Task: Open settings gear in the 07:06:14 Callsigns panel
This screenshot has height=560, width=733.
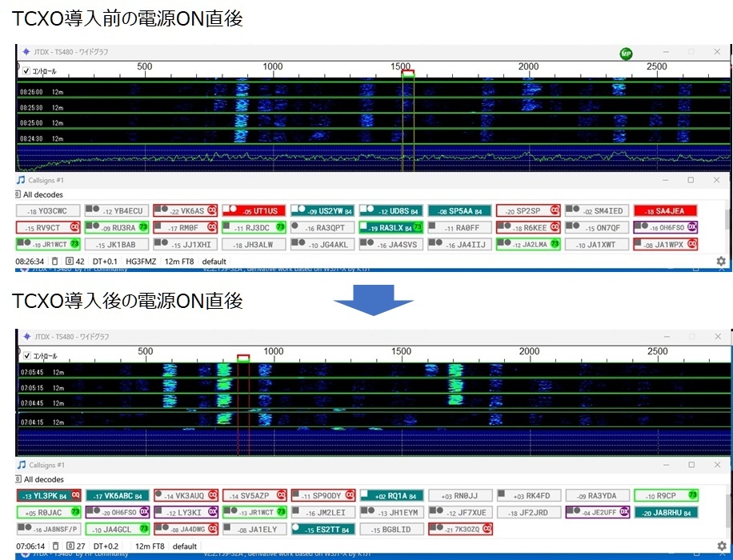Action: pos(720,546)
